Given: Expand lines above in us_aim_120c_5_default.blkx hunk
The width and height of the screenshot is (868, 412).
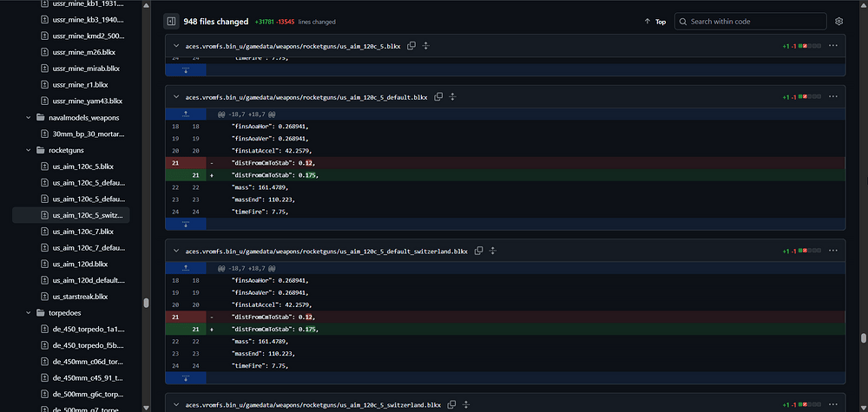Looking at the screenshot, I should pos(185,114).
